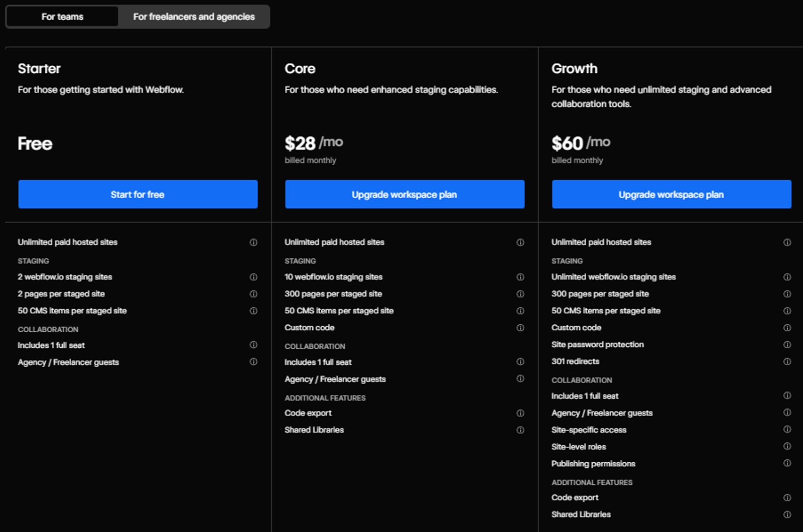Click "2 pages per staged site" label
The width and height of the screenshot is (803, 532).
61,294
